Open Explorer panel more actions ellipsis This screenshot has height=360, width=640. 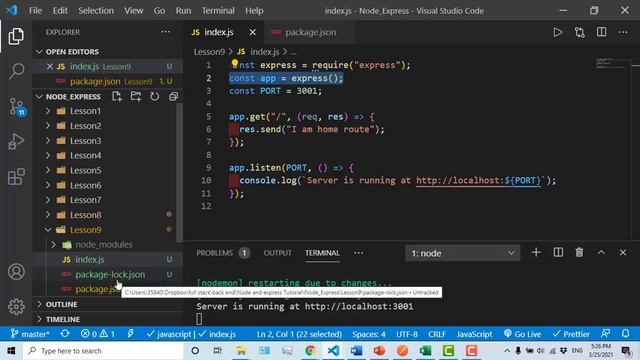click(x=165, y=32)
